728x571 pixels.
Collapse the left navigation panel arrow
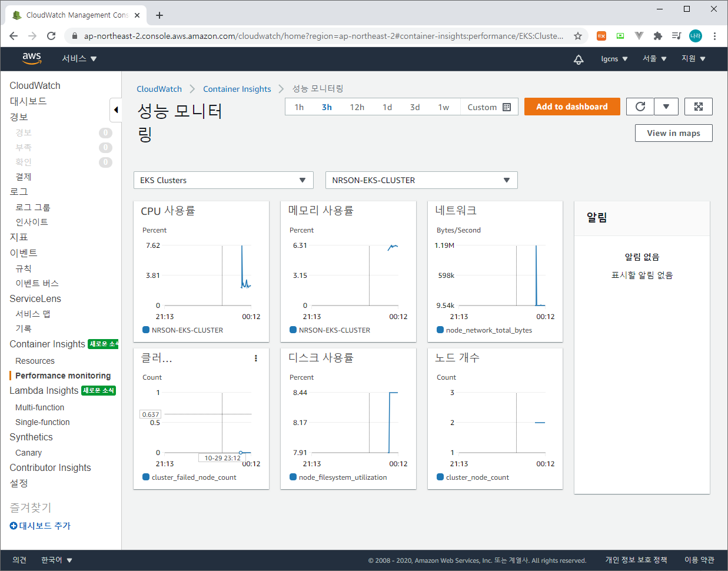click(x=116, y=109)
